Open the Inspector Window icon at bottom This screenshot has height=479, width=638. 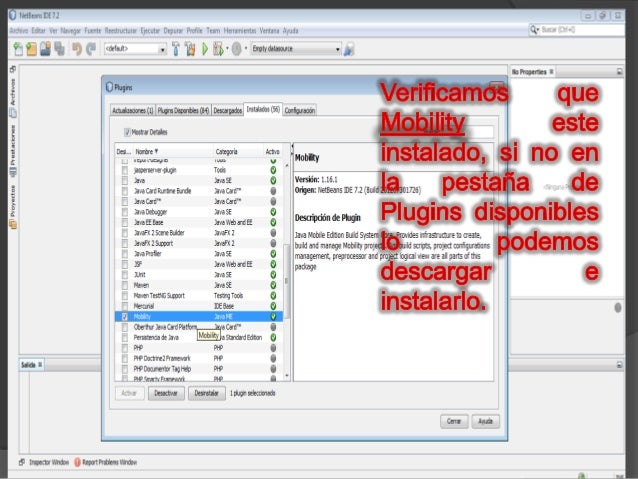click(x=22, y=462)
